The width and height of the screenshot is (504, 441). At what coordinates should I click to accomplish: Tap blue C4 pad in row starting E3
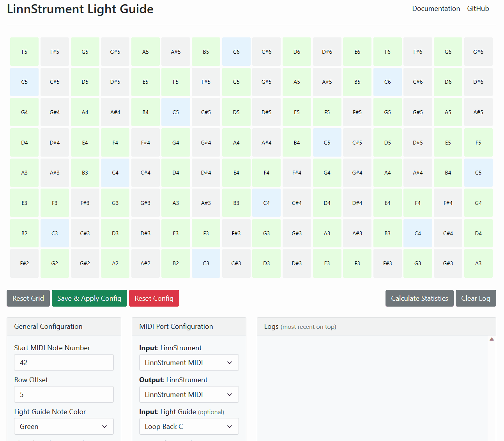(x=267, y=203)
